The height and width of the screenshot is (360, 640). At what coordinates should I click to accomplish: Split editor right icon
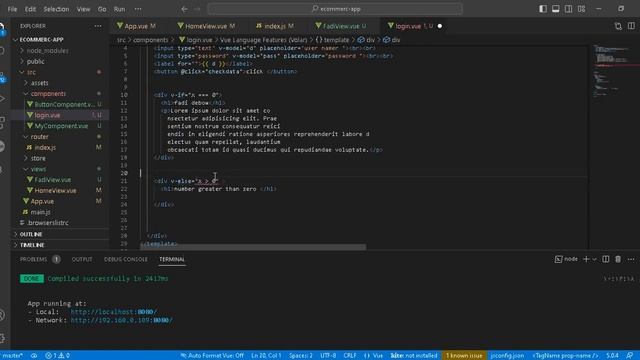point(631,26)
